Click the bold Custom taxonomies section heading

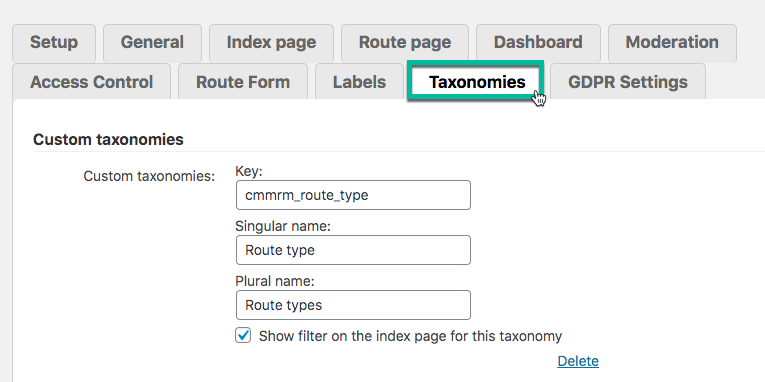108,140
